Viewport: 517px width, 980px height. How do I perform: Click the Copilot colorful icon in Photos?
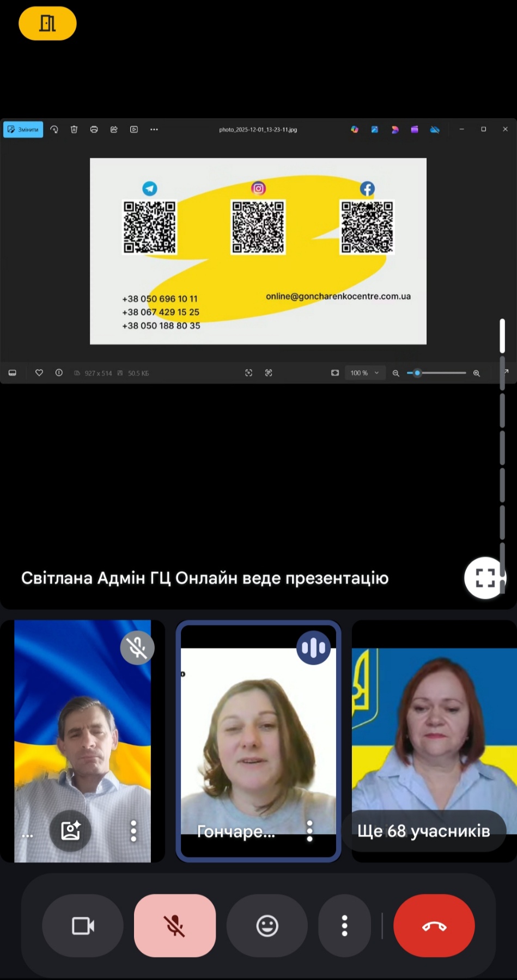355,130
